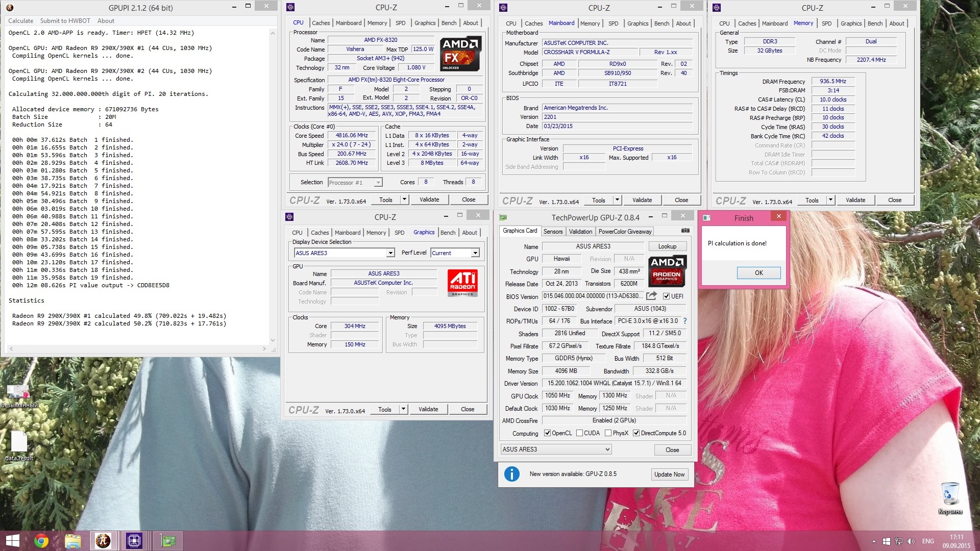
Task: Switch to GPUPI app in taskbar
Action: (103, 541)
